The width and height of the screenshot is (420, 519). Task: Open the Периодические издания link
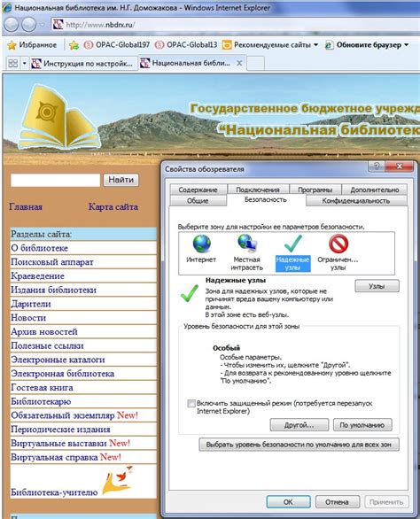(60, 430)
